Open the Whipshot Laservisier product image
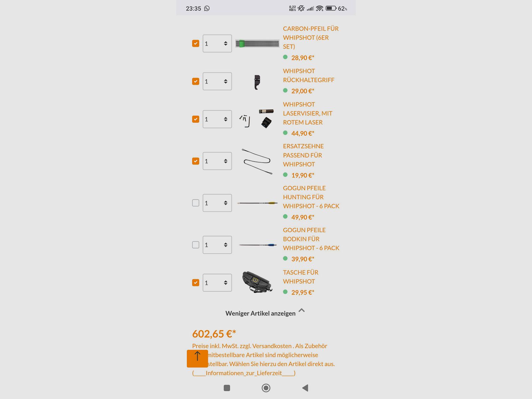This screenshot has height=399, width=532. 257,119
